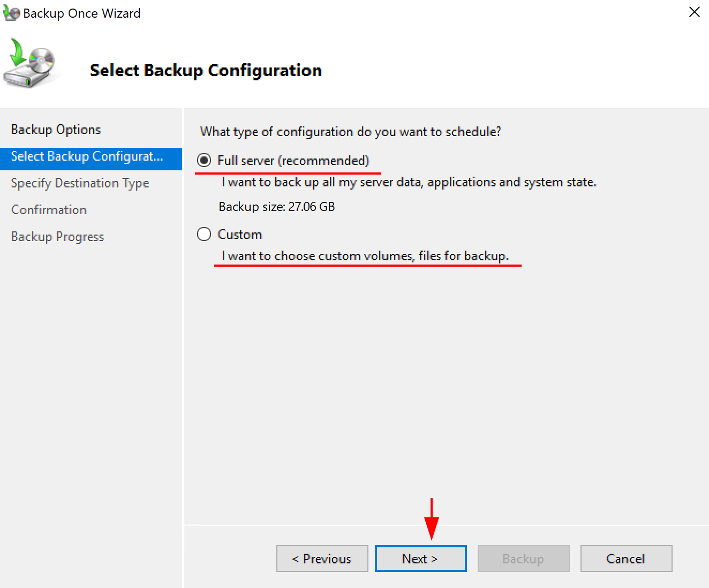Go to the Confirmation step
Viewport: 709px width, 588px height.
(49, 209)
